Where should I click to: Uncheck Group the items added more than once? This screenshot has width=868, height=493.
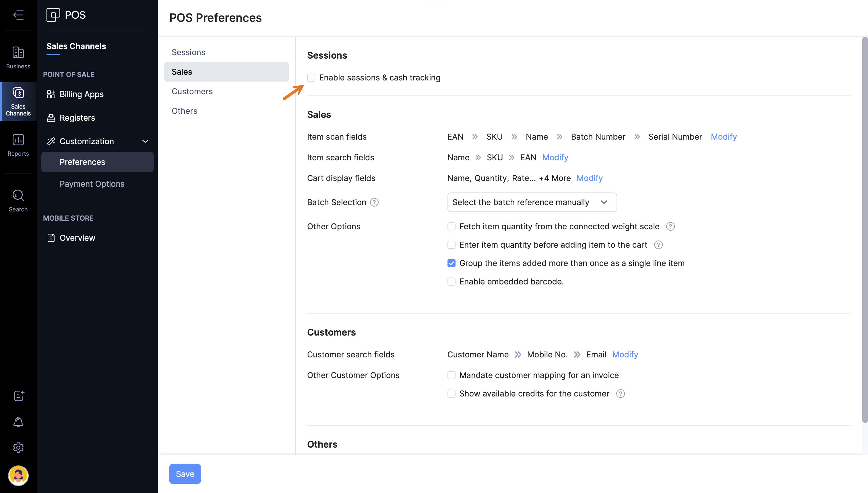pyautogui.click(x=451, y=263)
